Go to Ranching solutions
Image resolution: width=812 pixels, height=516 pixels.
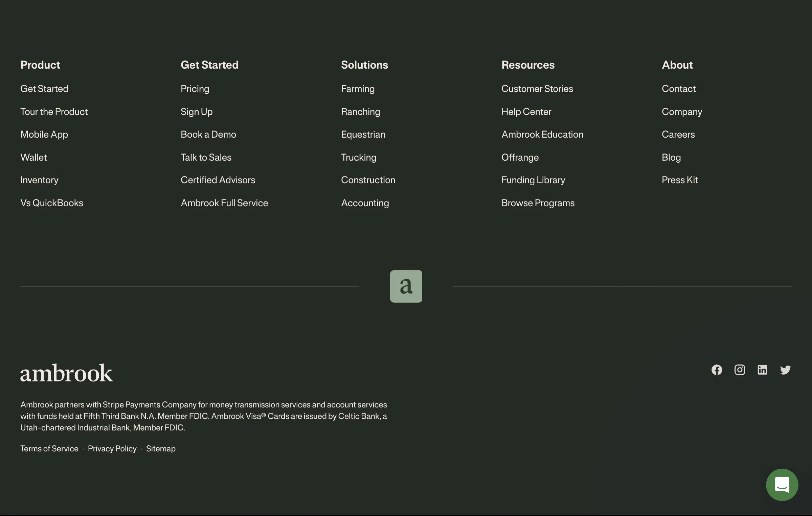tap(361, 112)
